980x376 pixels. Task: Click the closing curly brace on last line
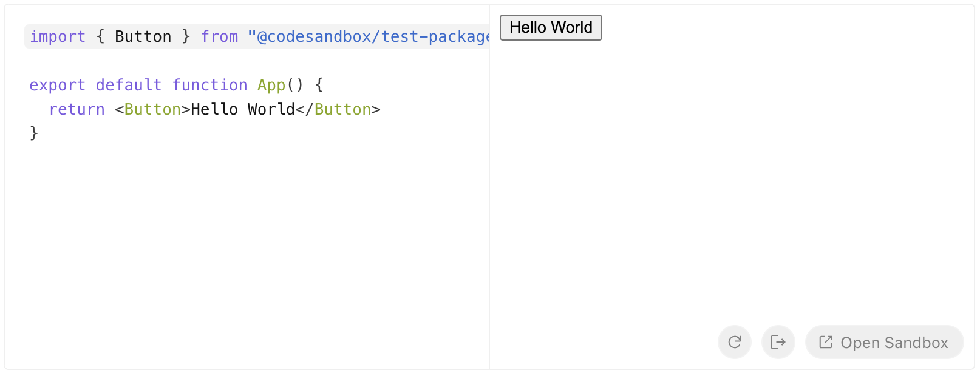click(34, 133)
